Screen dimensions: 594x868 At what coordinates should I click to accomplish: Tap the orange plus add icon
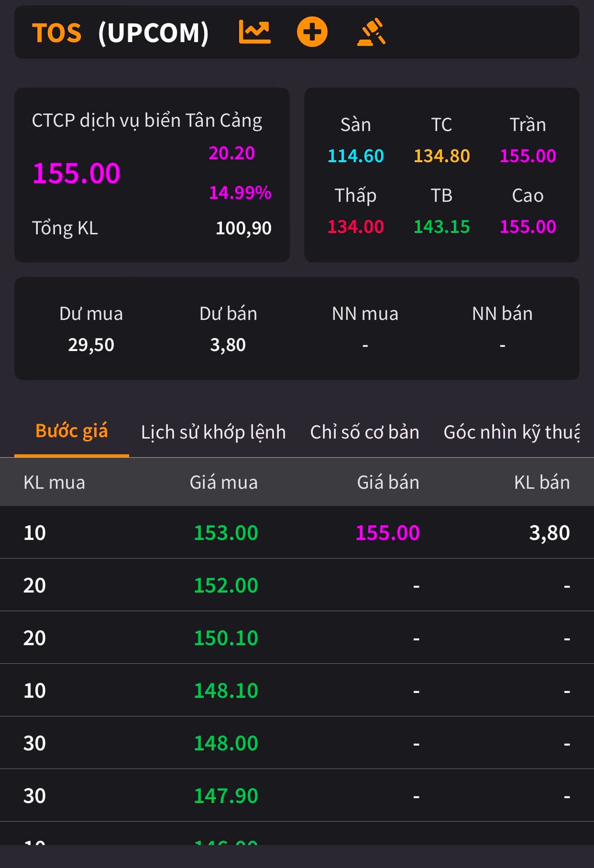(312, 33)
